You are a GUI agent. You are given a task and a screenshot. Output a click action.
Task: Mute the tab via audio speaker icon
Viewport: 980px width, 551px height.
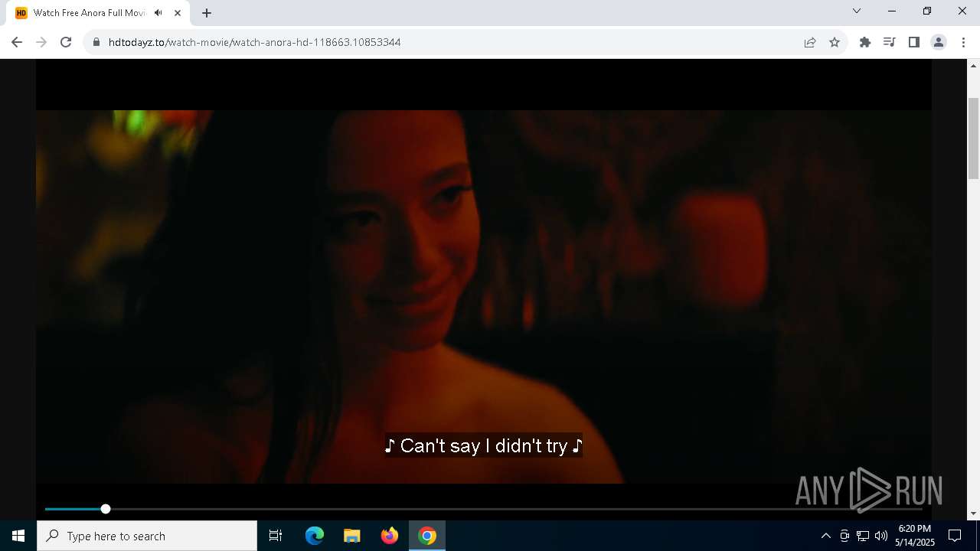[158, 13]
